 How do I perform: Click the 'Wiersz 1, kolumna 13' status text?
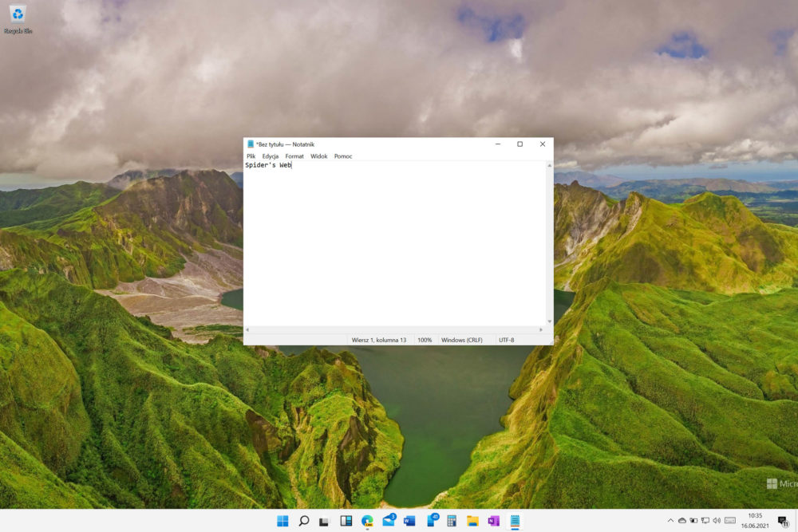pyautogui.click(x=379, y=340)
